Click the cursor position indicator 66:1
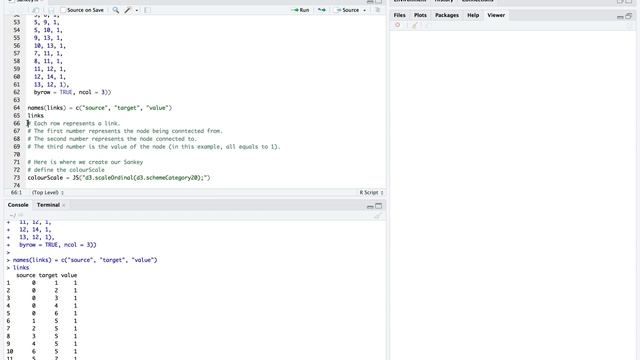Viewport: 640px width, 360px height. click(x=16, y=192)
